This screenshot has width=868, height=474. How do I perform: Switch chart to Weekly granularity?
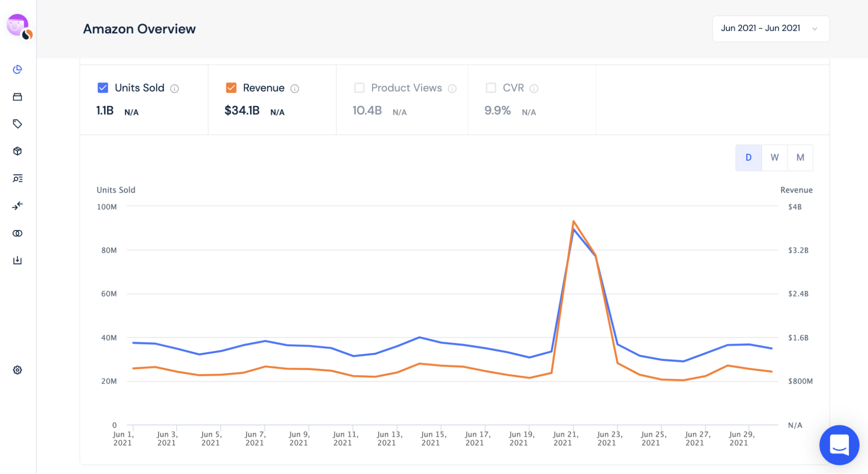tap(774, 157)
